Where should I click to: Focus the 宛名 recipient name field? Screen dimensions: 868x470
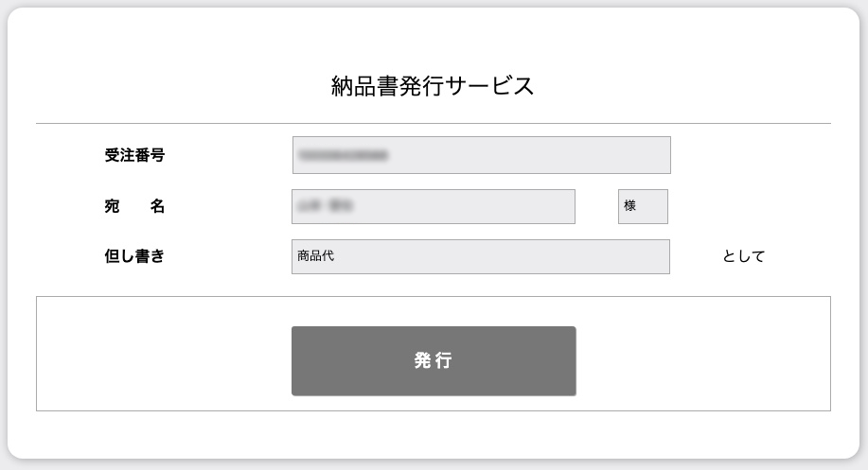click(433, 206)
